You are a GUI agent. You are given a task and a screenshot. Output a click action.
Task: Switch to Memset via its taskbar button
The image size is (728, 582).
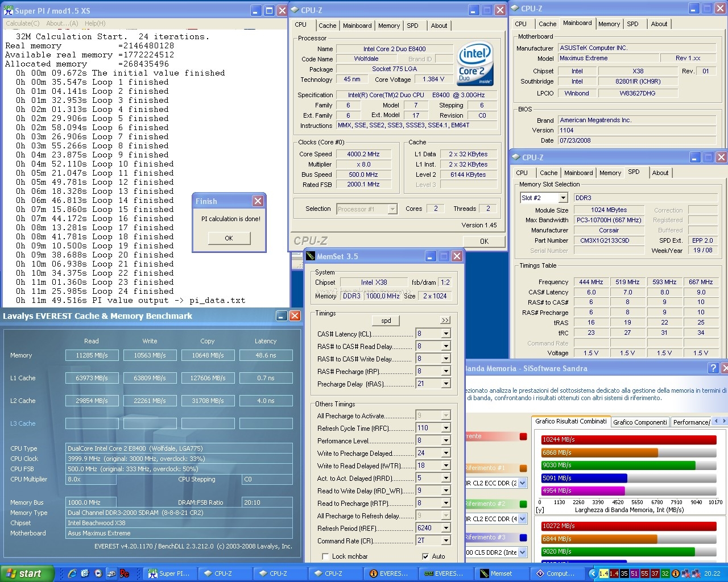(x=502, y=573)
